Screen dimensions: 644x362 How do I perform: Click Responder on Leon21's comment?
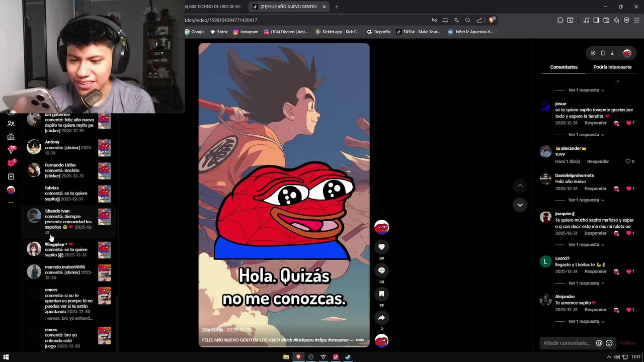tap(596, 271)
